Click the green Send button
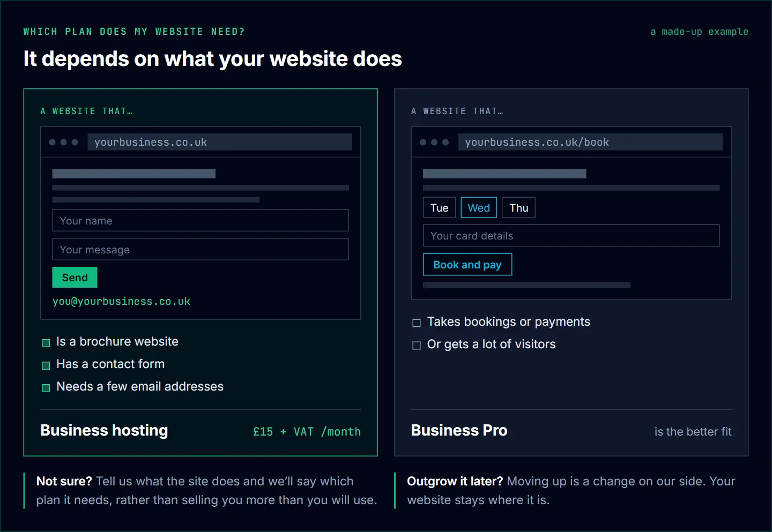 [75, 278]
